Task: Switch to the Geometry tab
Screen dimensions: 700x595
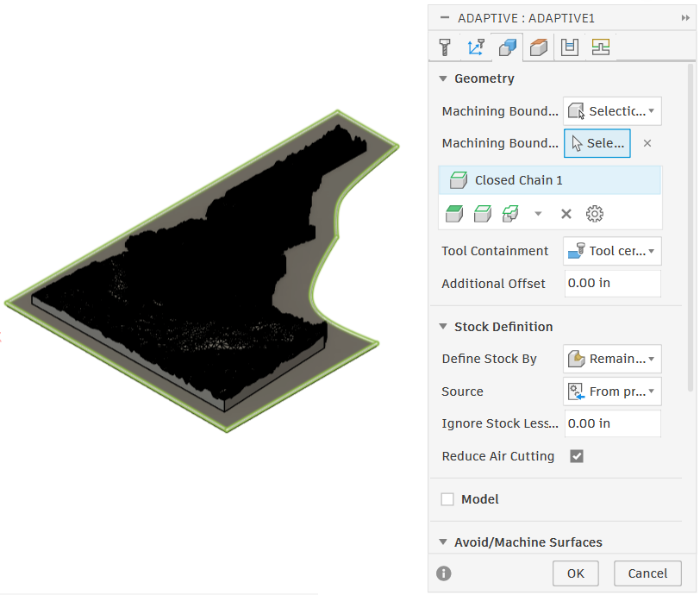Action: [x=508, y=47]
